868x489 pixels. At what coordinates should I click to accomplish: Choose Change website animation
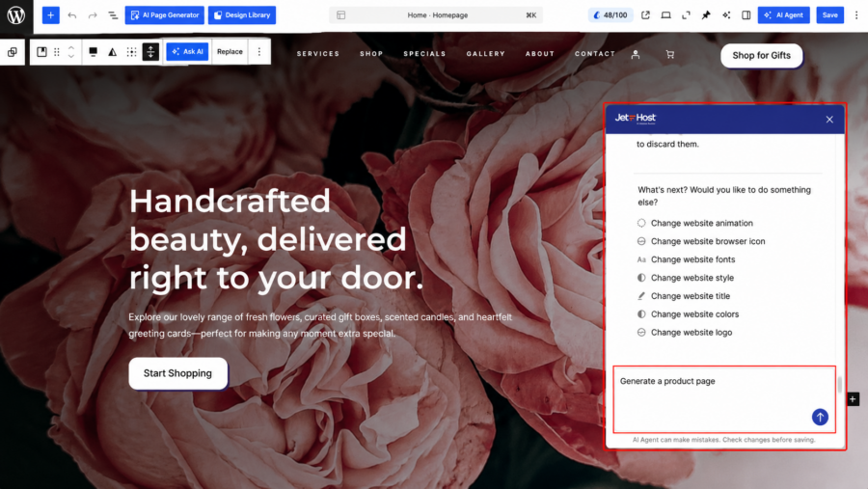coord(694,223)
